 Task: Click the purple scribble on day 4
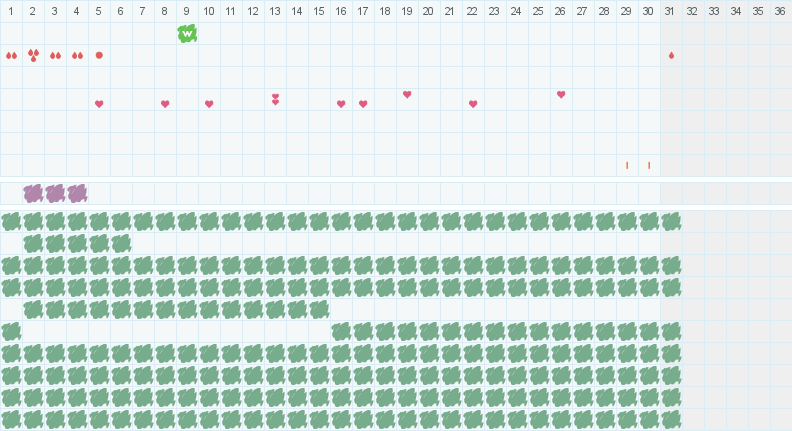(x=77, y=193)
